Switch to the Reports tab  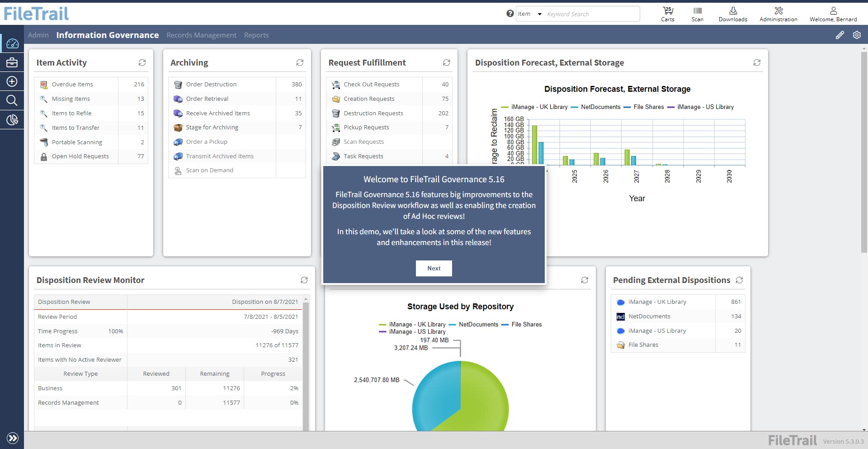256,35
